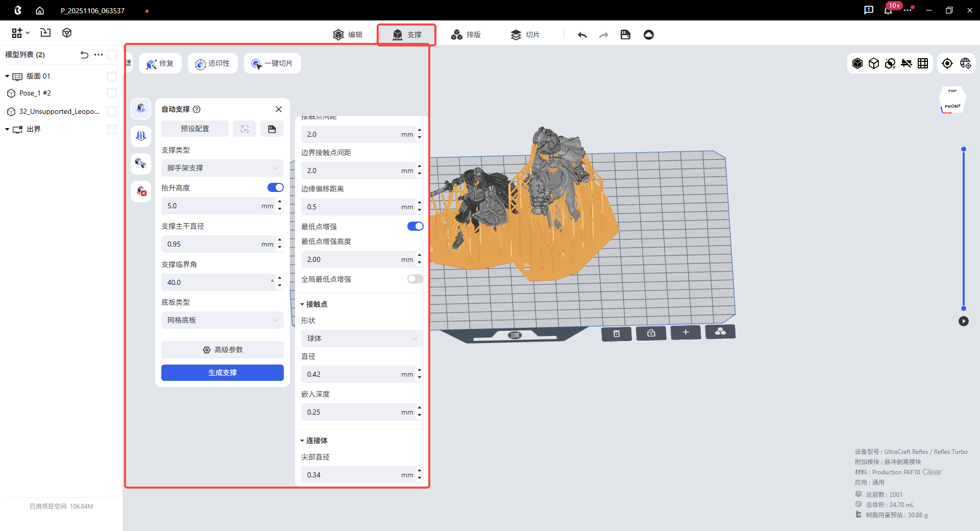Lock the plate with lock icon

[x=651, y=333]
